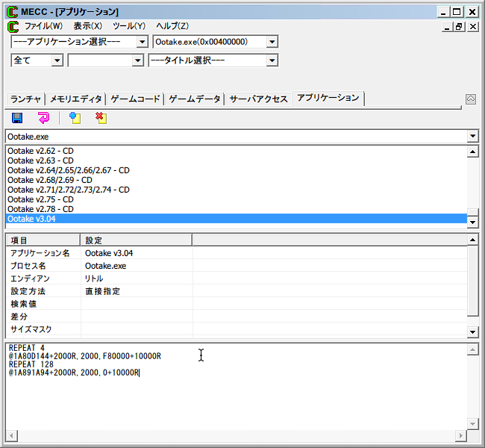Screen dimensions: 485x448
Task: Expand the アプリケーション選択 dropdown
Action: click(x=142, y=42)
